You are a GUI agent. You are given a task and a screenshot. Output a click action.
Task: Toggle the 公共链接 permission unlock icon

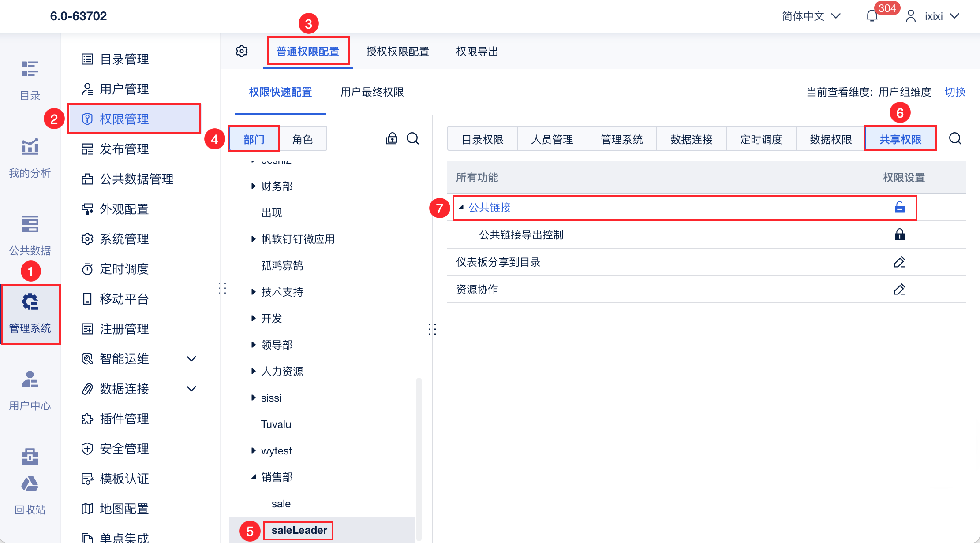[899, 207]
